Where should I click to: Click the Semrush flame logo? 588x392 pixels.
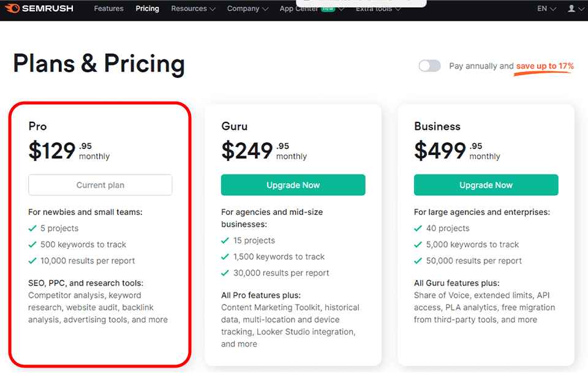(12, 9)
